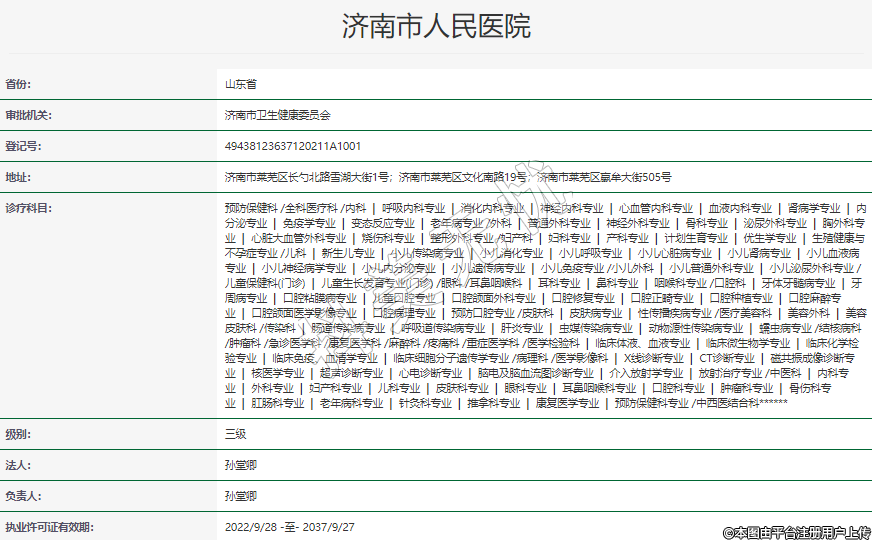Select the 地址 row label
The image size is (872, 540).
[x=18, y=177]
